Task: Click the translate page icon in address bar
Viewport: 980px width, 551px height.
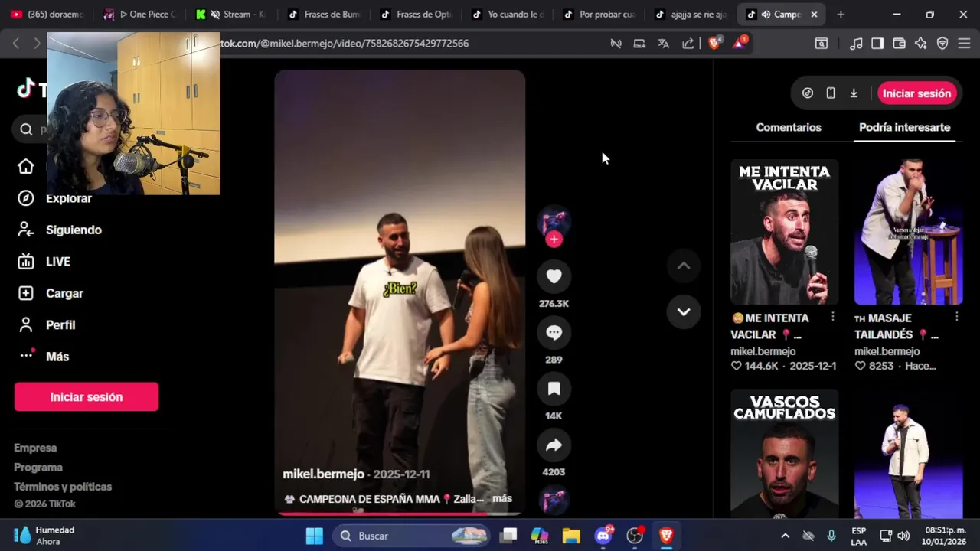Action: click(664, 44)
